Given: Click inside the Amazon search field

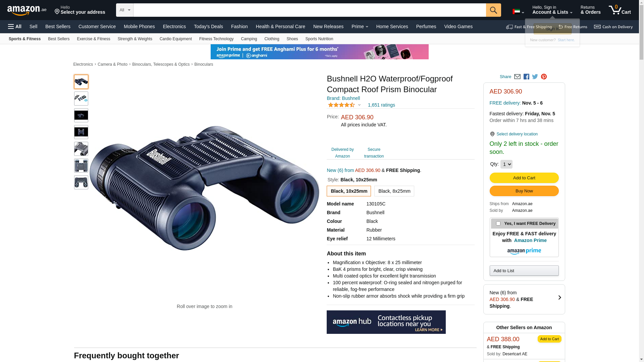Looking at the screenshot, I should (310, 10).
